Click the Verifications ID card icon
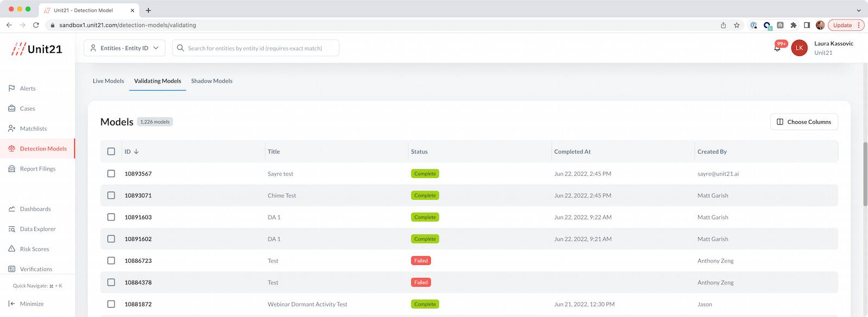Image resolution: width=868 pixels, height=317 pixels. pyautogui.click(x=11, y=269)
